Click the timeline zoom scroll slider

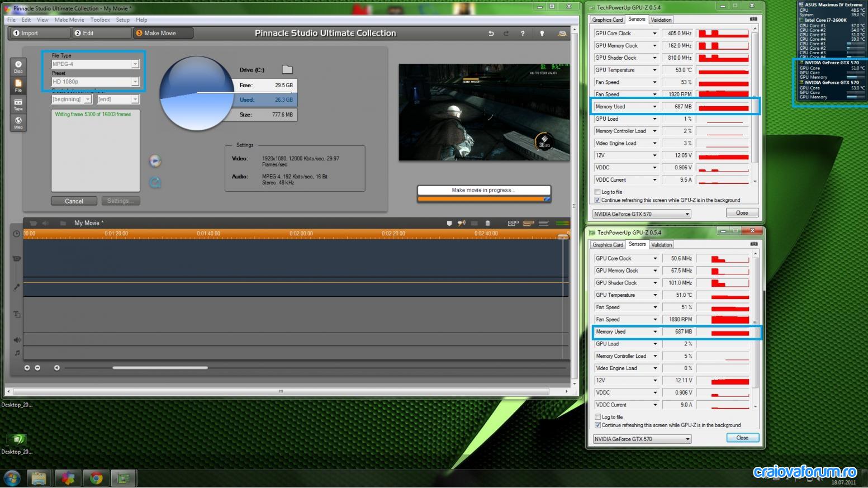tap(160, 368)
